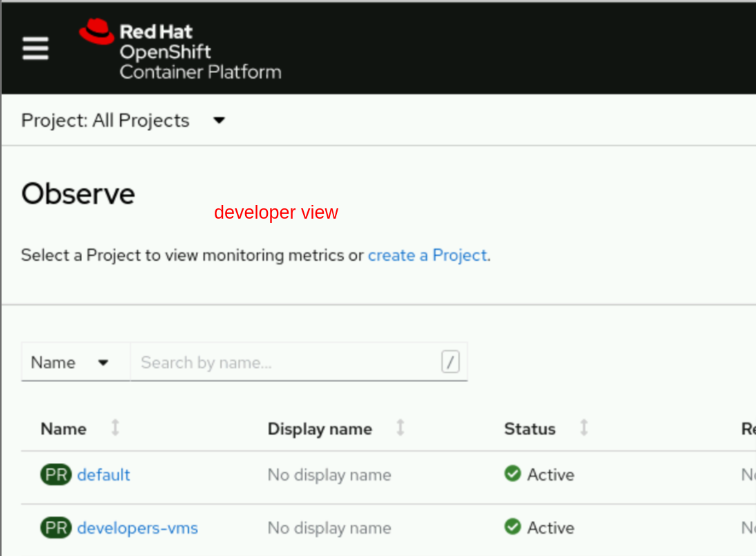Open the Name filter type dropdown
The width and height of the screenshot is (756, 556).
(75, 361)
